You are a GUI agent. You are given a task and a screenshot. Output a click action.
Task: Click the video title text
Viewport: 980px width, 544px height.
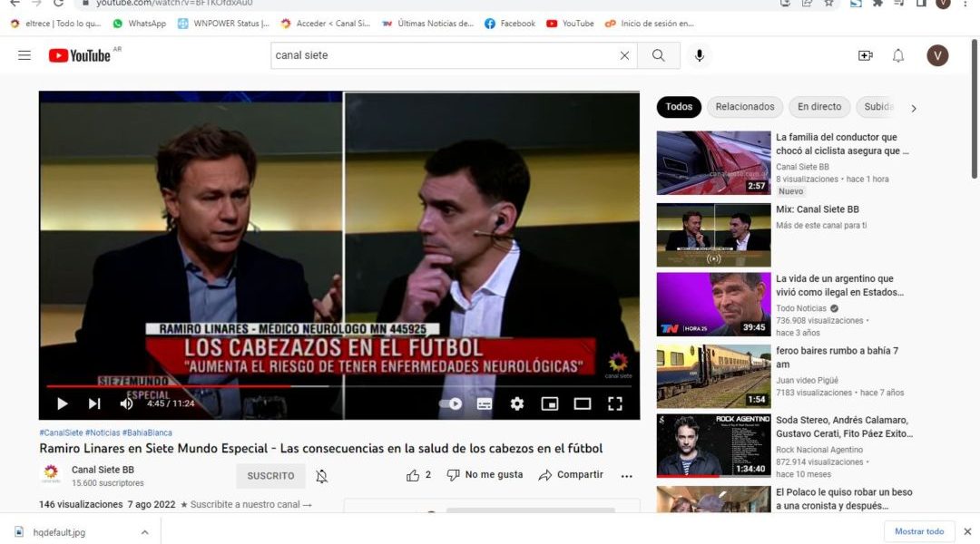pyautogui.click(x=320, y=449)
